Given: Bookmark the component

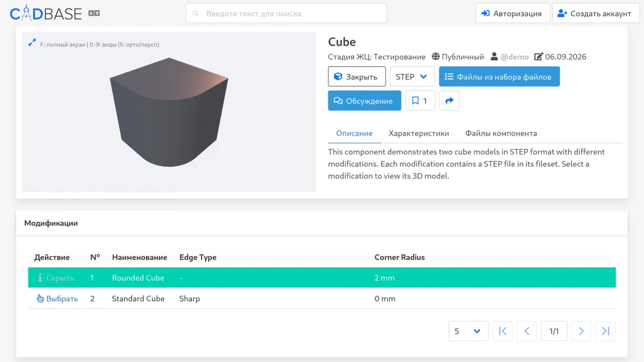Looking at the screenshot, I should click(x=420, y=101).
